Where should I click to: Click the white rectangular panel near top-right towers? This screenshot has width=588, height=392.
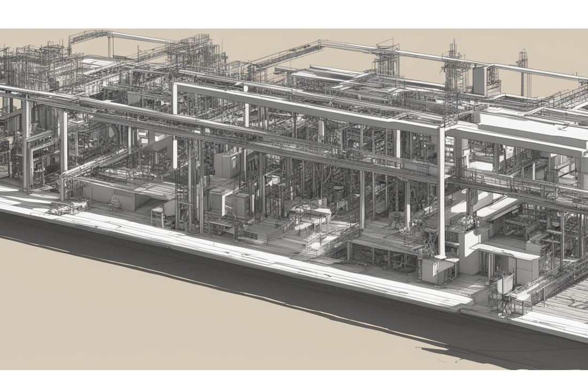pyautogui.click(x=479, y=80)
